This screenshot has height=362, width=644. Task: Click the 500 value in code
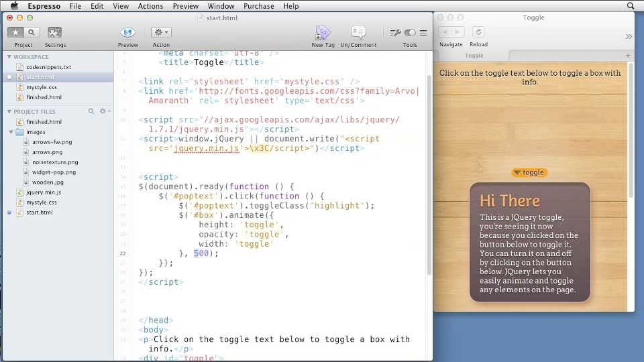[201, 253]
